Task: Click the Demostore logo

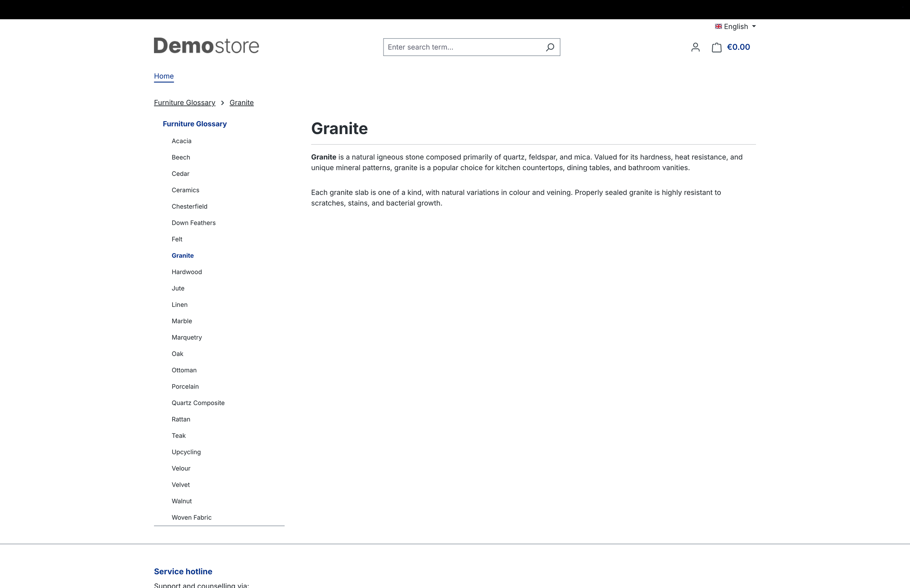Action: (206, 46)
